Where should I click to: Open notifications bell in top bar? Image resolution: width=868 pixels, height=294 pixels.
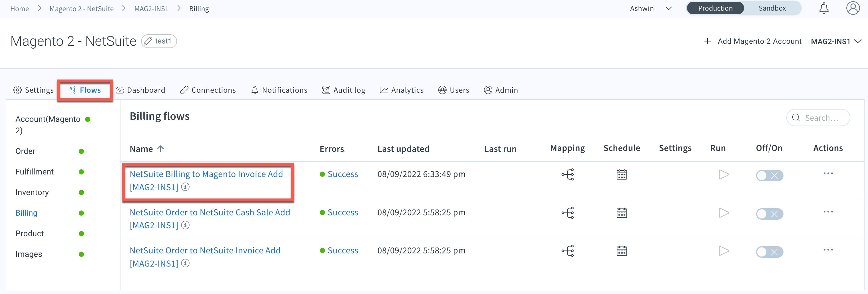(824, 8)
